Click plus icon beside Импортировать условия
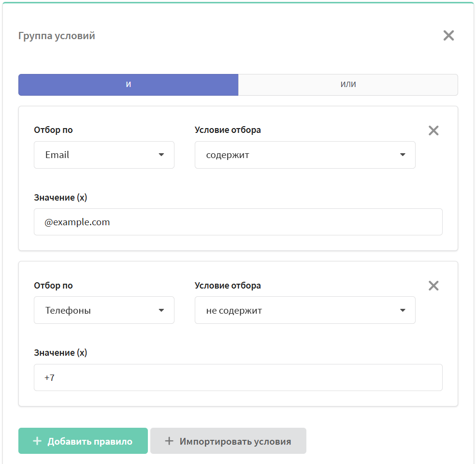 pos(169,441)
